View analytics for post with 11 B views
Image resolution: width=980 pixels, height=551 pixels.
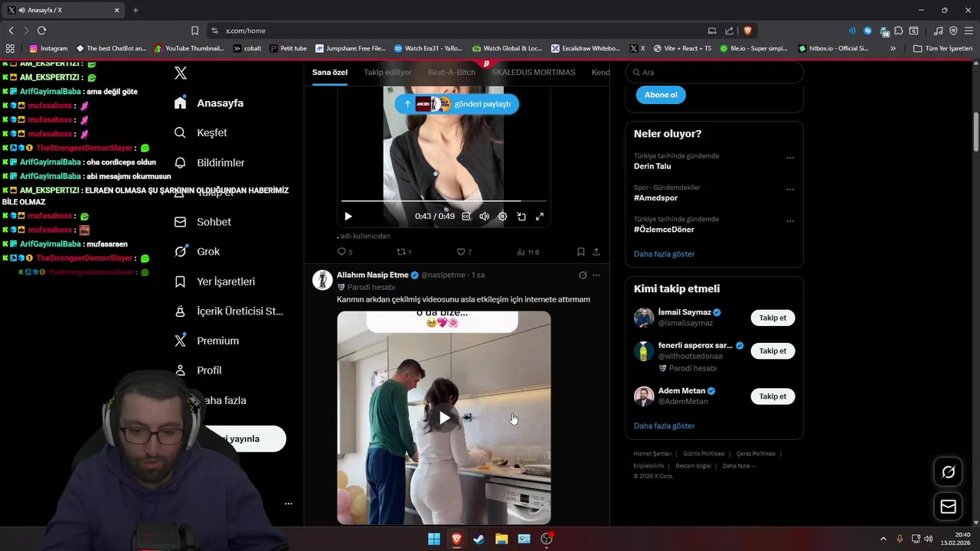click(x=528, y=252)
